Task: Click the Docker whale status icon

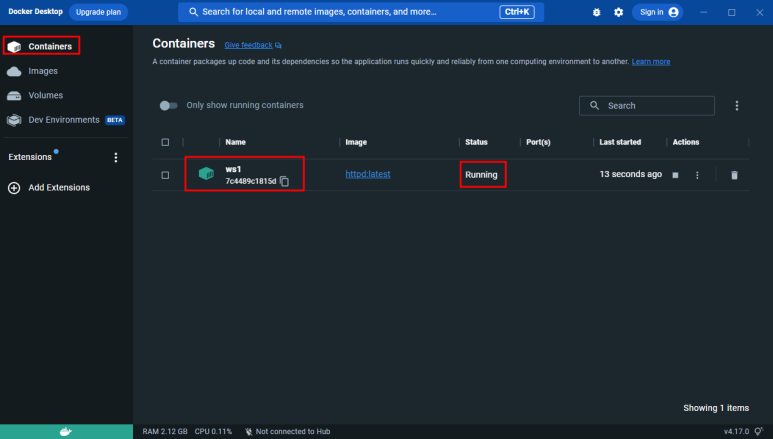Action: (x=66, y=432)
